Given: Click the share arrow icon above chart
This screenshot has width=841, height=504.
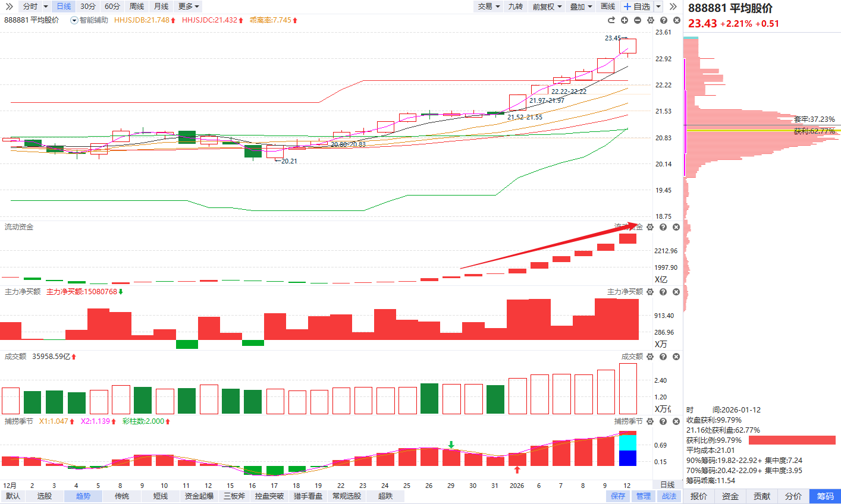Looking at the screenshot, I should (x=611, y=20).
